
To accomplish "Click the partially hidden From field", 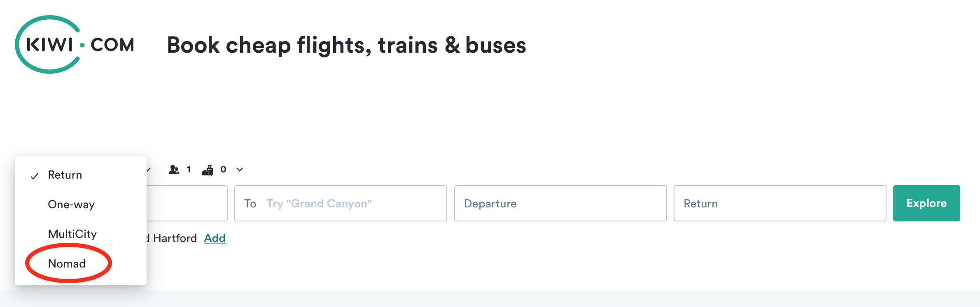I will (x=187, y=203).
